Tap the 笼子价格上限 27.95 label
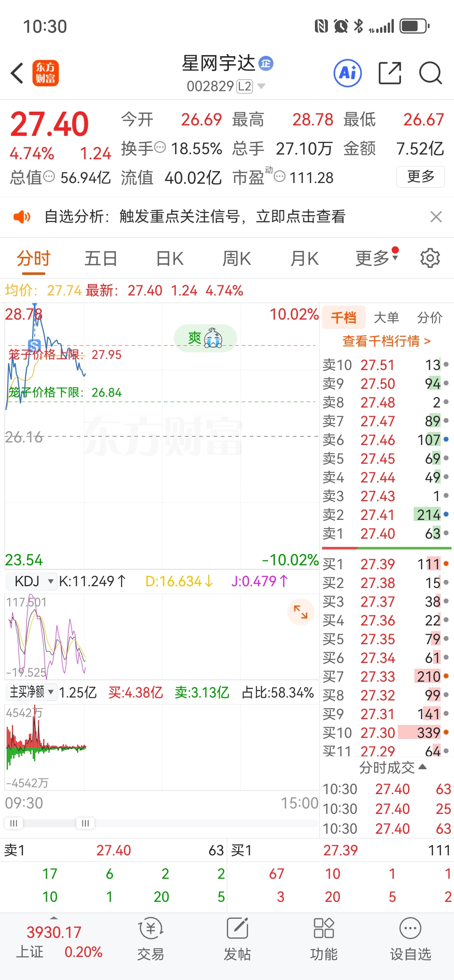454x980 pixels. [65, 355]
